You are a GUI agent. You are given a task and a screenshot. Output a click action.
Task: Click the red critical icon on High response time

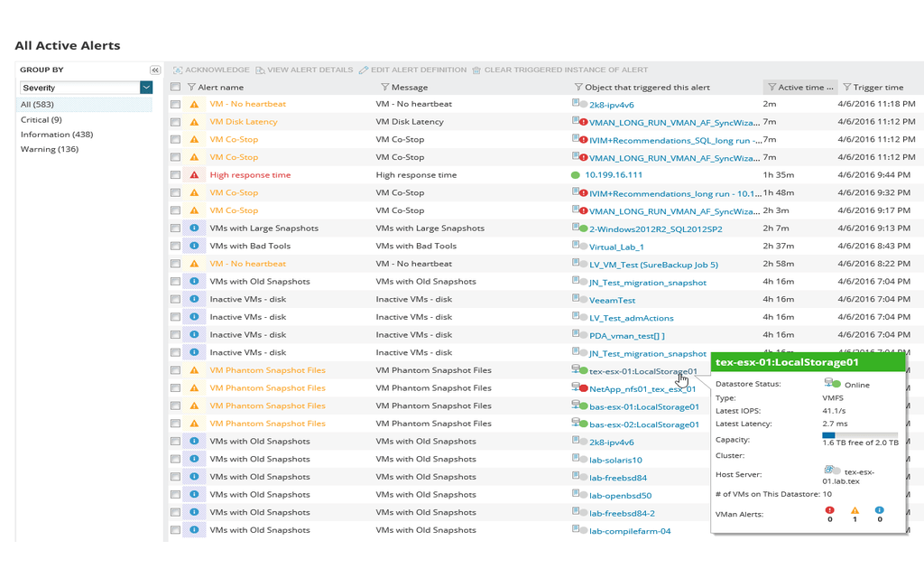(x=194, y=175)
